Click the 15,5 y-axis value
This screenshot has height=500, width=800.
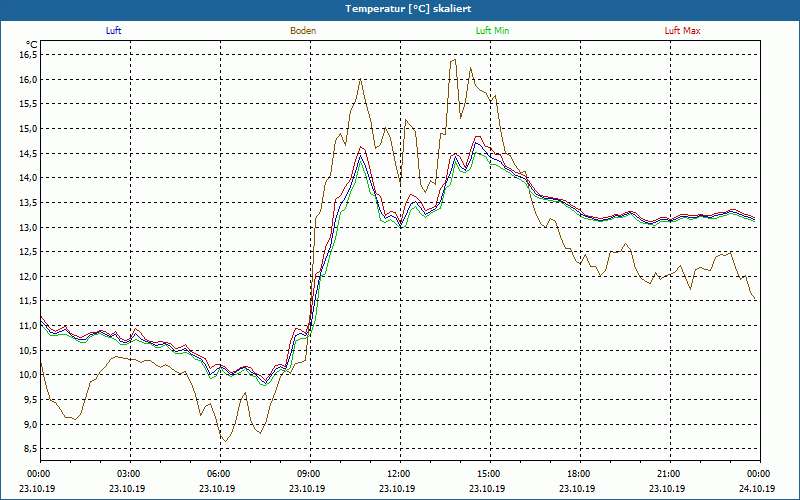(x=29, y=104)
